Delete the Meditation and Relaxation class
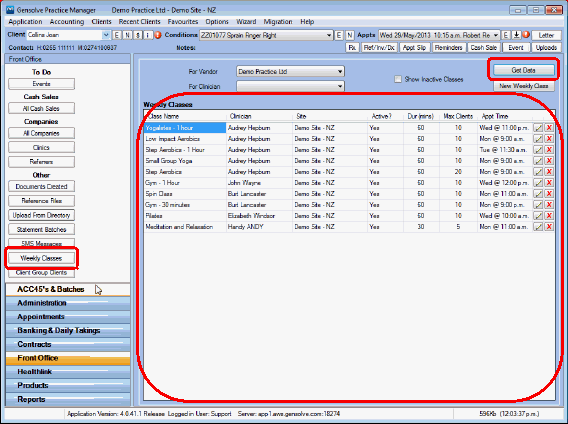 coord(549,226)
